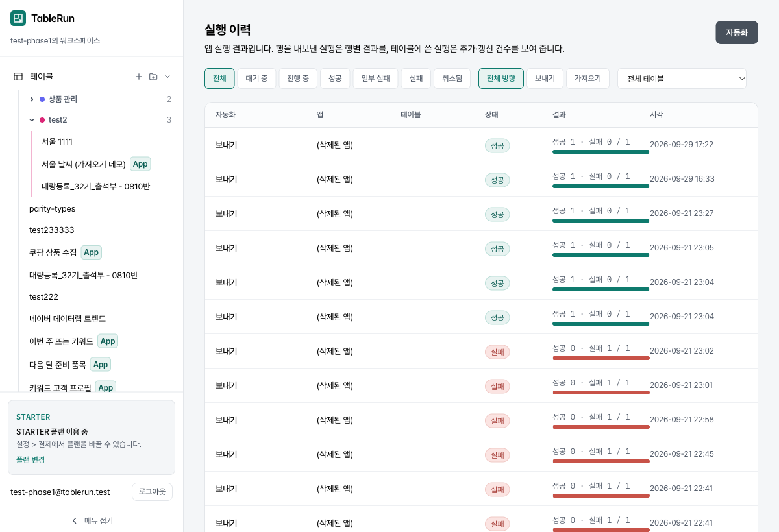This screenshot has height=532, width=779.
Task: Select the 전체 status filter
Action: click(219, 79)
